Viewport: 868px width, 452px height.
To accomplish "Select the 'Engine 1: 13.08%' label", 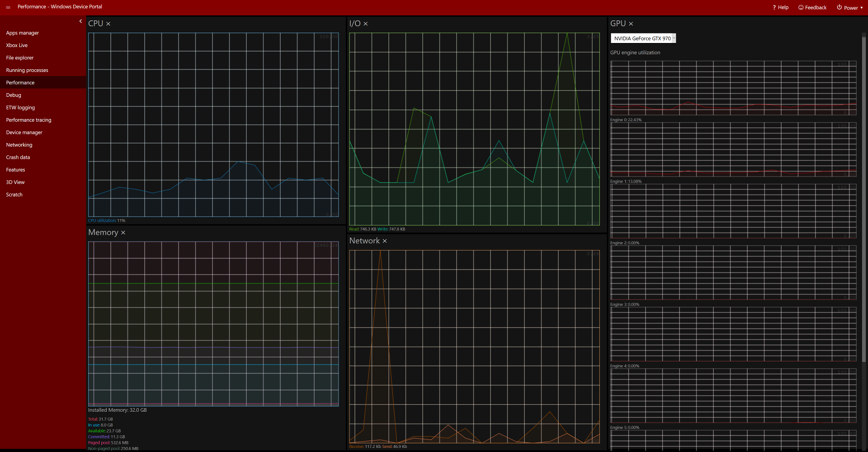I will pyautogui.click(x=626, y=181).
